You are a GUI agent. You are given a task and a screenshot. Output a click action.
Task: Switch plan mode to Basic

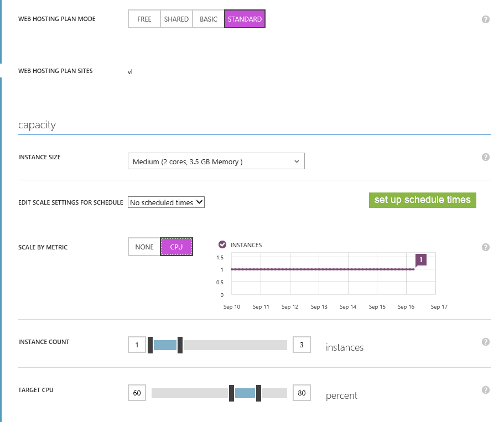[x=209, y=19]
